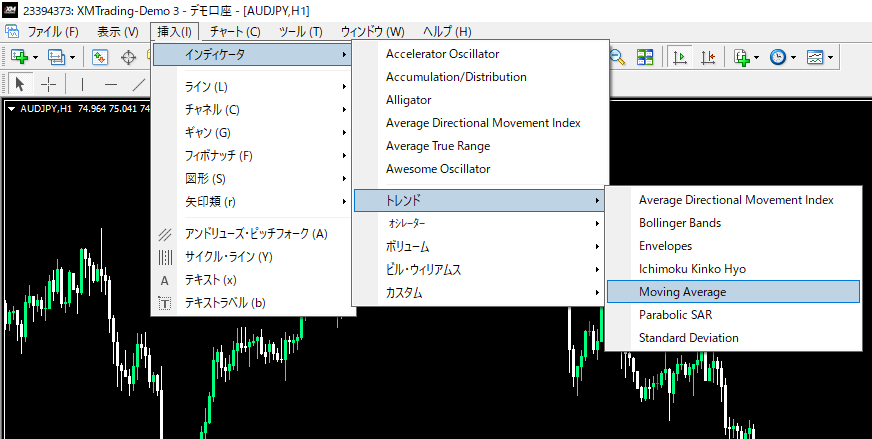Viewport: 872px width, 439px height.
Task: Select the horizontal line drawing tool
Action: pos(110,84)
